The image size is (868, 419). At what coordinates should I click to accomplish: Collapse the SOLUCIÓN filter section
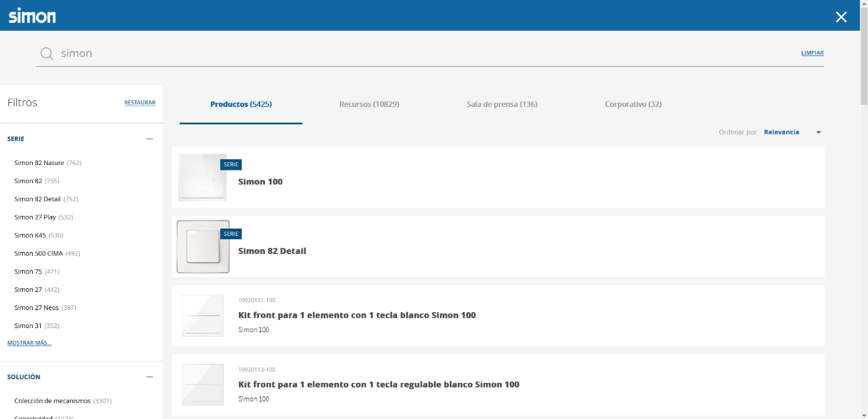pyautogui.click(x=150, y=377)
